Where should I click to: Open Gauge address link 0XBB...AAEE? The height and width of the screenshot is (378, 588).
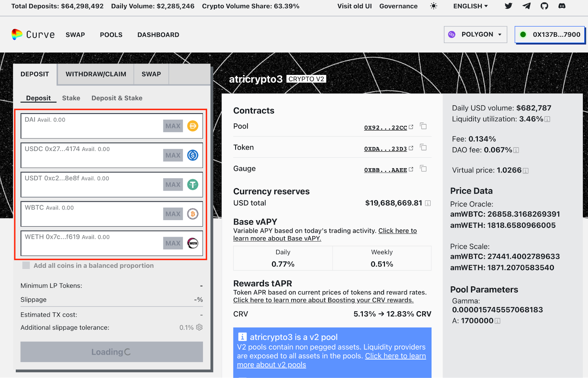(386, 170)
